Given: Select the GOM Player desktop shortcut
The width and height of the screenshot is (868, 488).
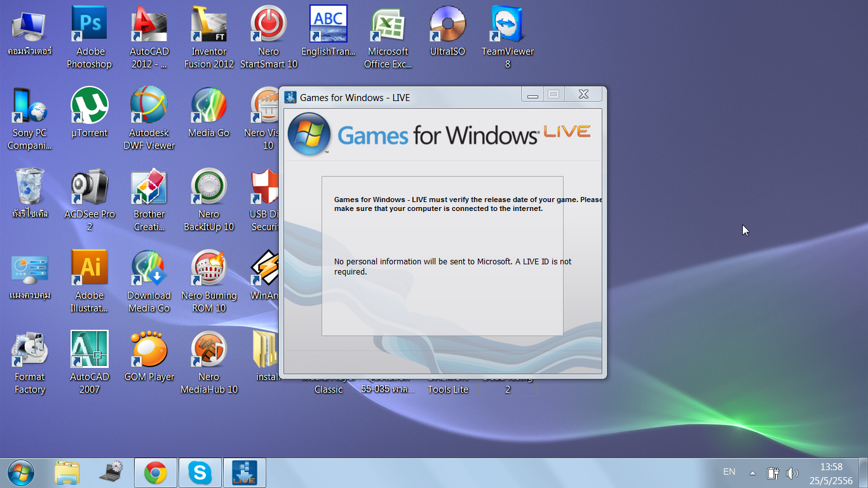Looking at the screenshot, I should click(149, 357).
